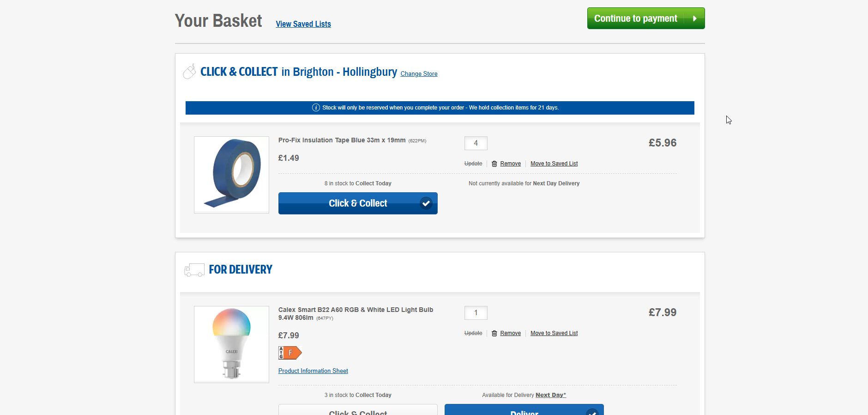Edit the quantity field for the Calex bulb

[476, 313]
